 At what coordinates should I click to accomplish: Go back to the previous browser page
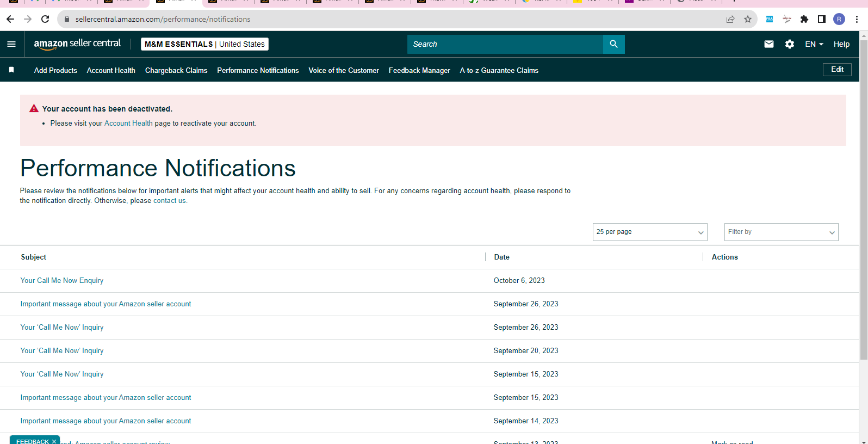click(10, 19)
